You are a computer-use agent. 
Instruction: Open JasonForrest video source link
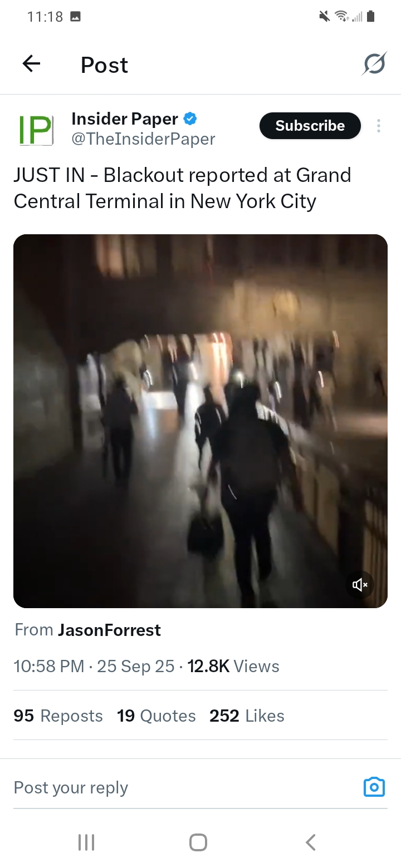tap(109, 630)
